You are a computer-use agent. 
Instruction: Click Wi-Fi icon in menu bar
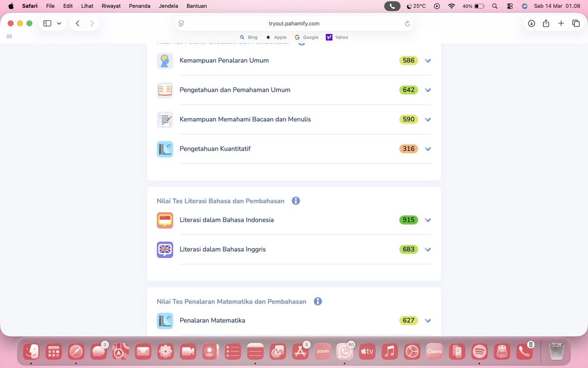[x=451, y=6]
